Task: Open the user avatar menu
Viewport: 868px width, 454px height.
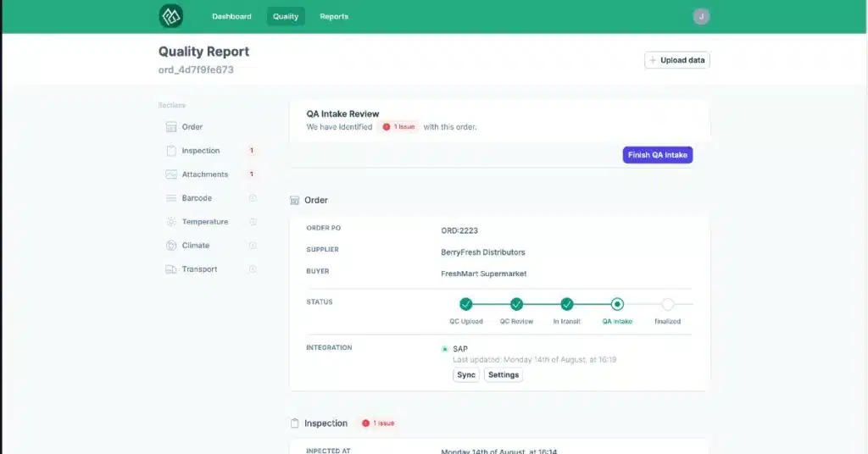Action: coord(701,17)
